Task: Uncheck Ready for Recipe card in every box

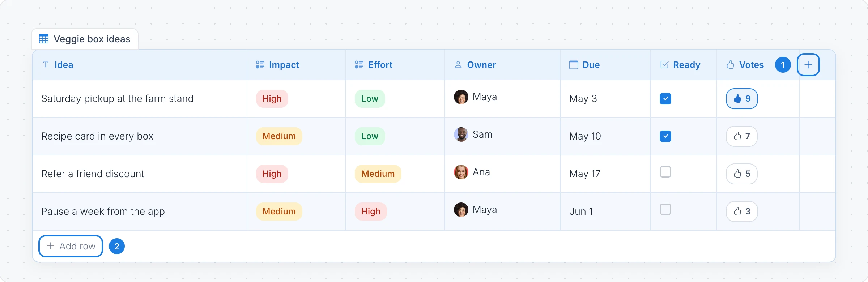Action: point(665,136)
